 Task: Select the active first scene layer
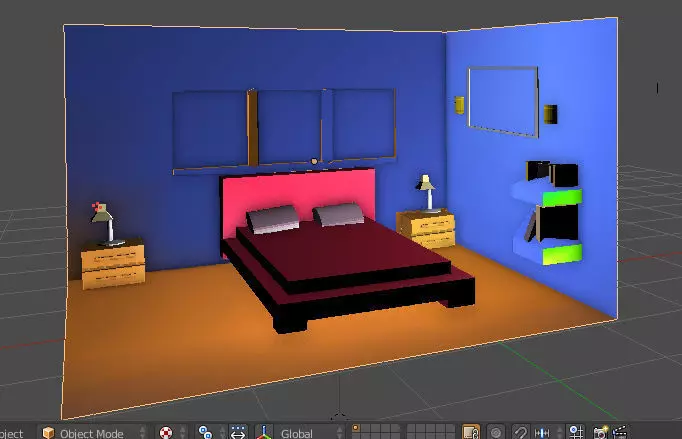pos(356,429)
